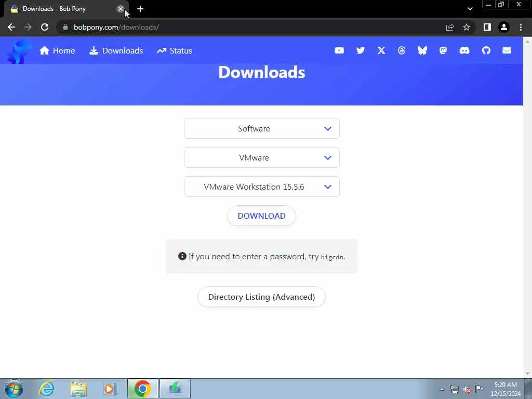Open the email envelope icon
The width and height of the screenshot is (532, 399).
click(507, 50)
